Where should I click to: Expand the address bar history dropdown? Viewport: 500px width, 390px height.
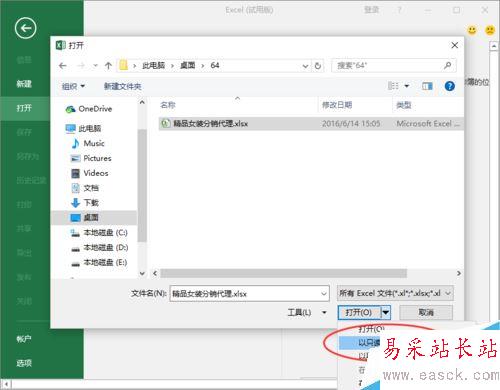(x=305, y=66)
